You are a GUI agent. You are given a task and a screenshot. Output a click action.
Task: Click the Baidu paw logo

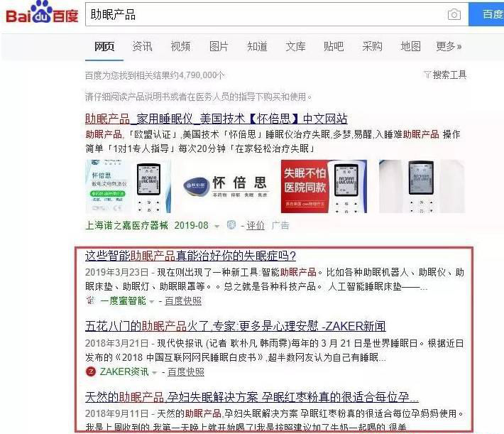tap(42, 12)
